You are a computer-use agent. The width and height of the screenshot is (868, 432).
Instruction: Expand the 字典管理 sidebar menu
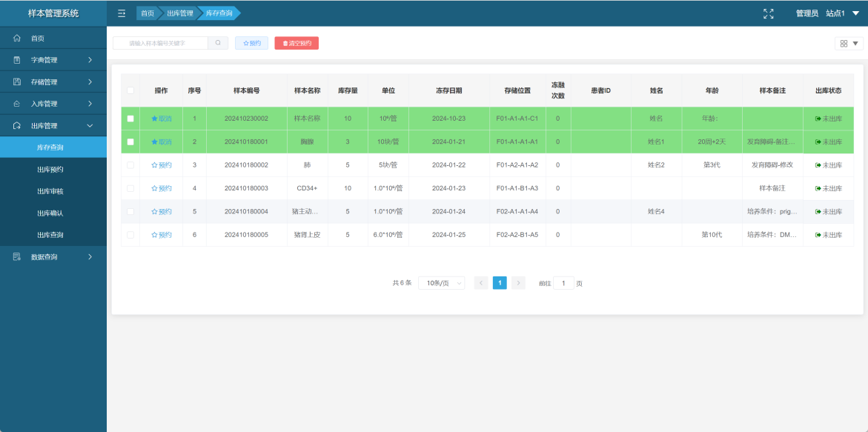[x=53, y=60]
